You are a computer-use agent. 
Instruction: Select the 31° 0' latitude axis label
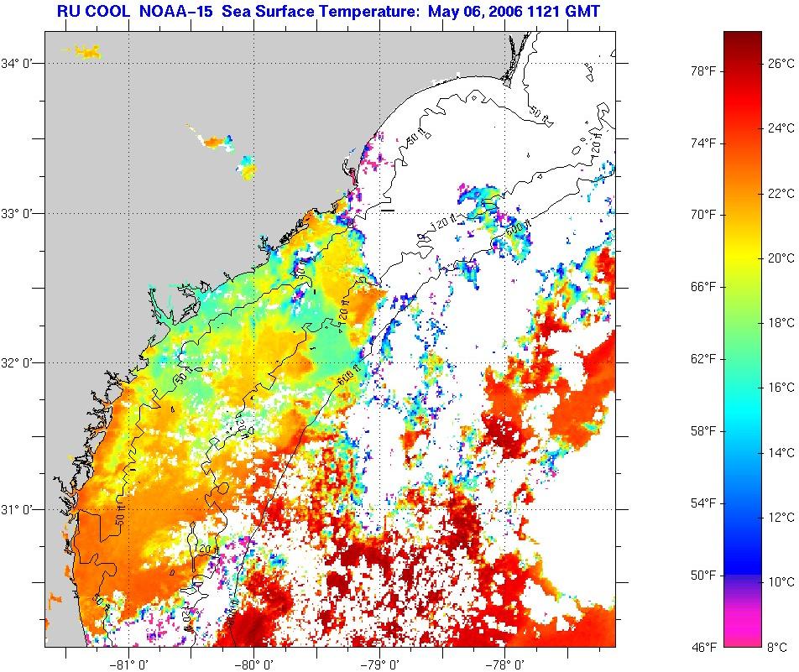tap(23, 509)
